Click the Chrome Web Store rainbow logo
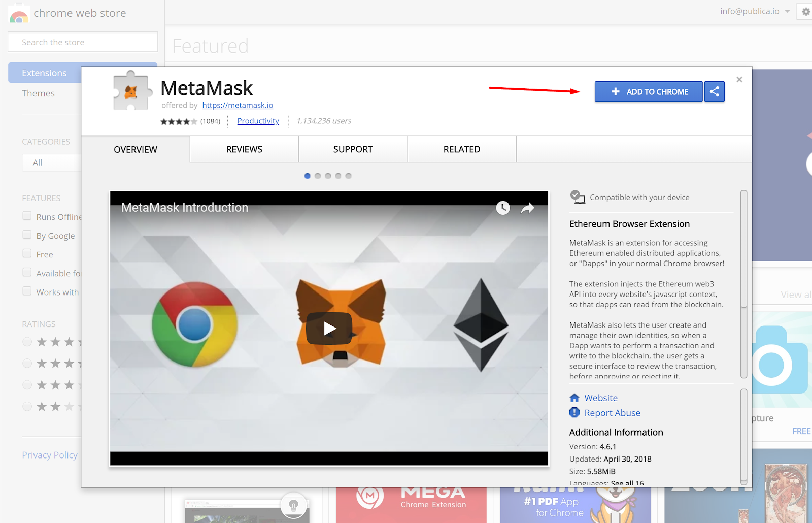Image resolution: width=812 pixels, height=523 pixels. (x=19, y=14)
